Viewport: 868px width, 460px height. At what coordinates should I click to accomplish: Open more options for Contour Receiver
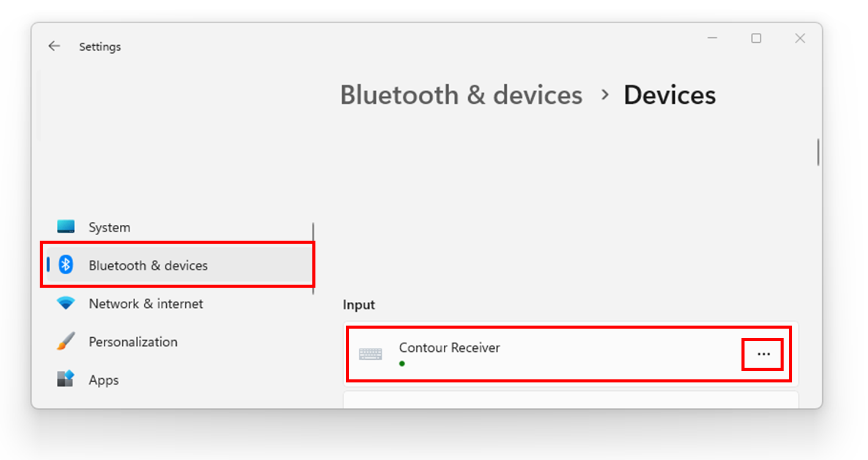(763, 354)
